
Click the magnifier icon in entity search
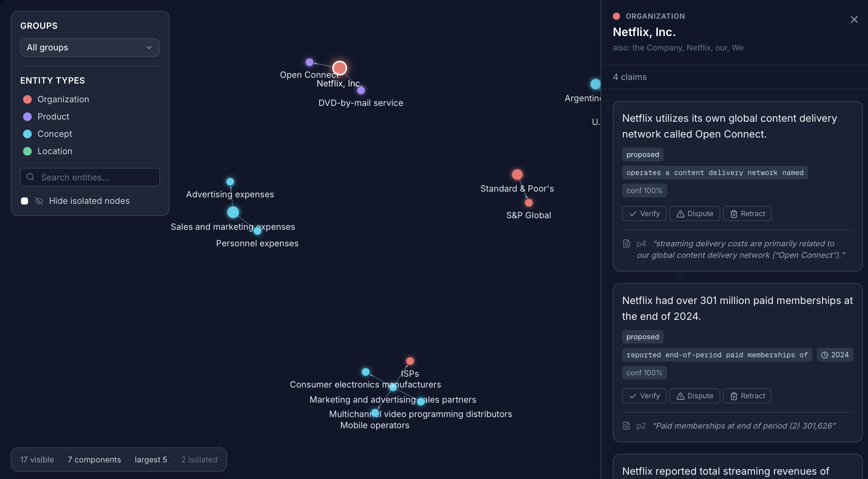(x=31, y=177)
